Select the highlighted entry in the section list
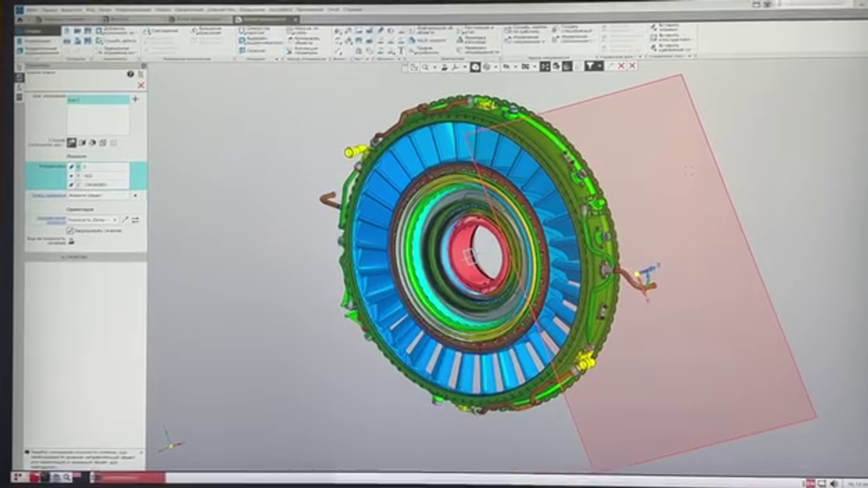The width and height of the screenshot is (868, 488). pos(98,100)
